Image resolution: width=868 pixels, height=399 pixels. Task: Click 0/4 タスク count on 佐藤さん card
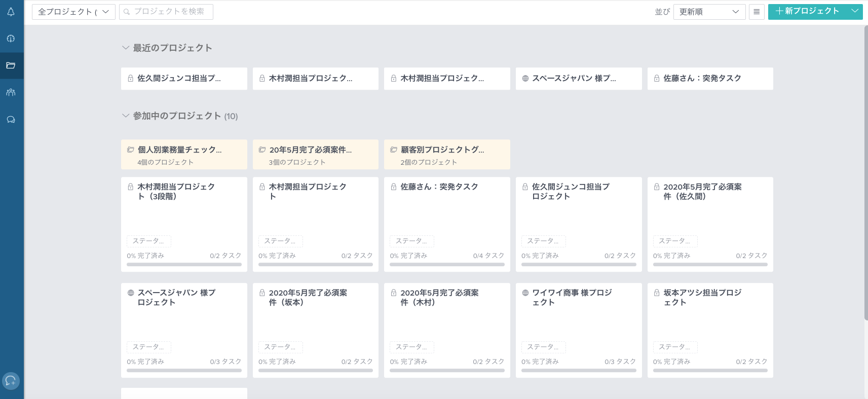click(488, 256)
